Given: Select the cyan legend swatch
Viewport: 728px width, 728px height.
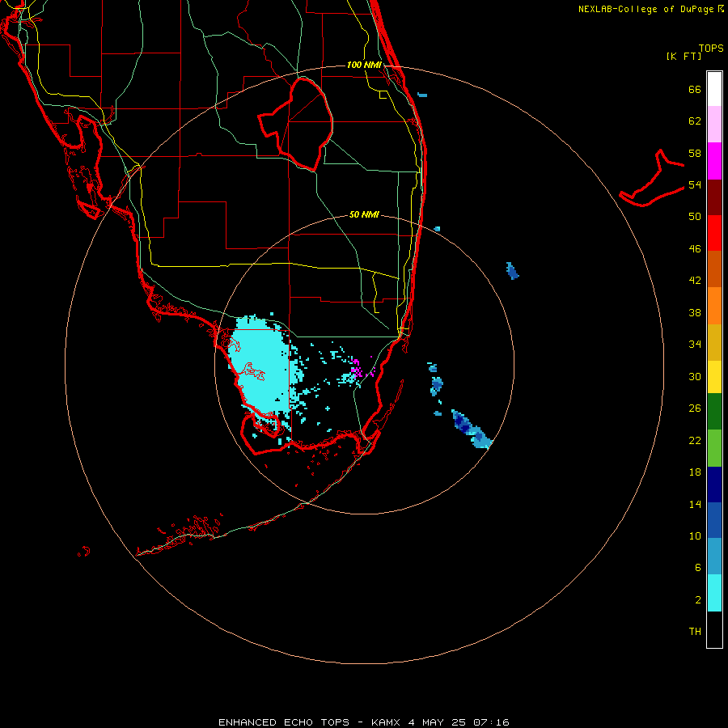Looking at the screenshot, I should pos(714,593).
